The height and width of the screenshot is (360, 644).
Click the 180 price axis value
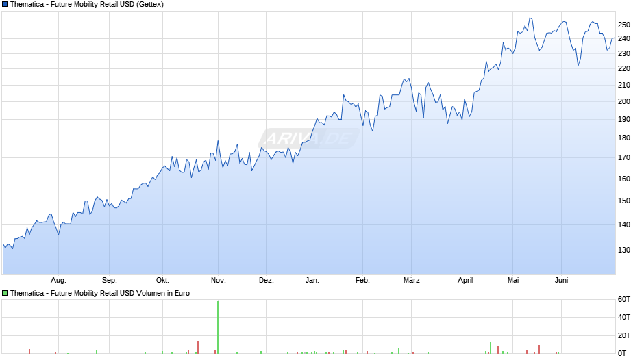[x=624, y=138]
